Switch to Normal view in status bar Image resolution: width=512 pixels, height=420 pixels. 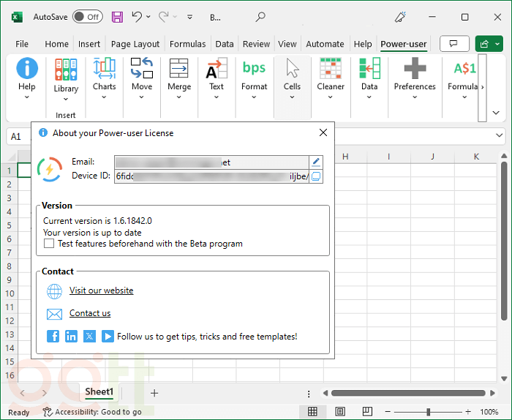[x=312, y=412]
